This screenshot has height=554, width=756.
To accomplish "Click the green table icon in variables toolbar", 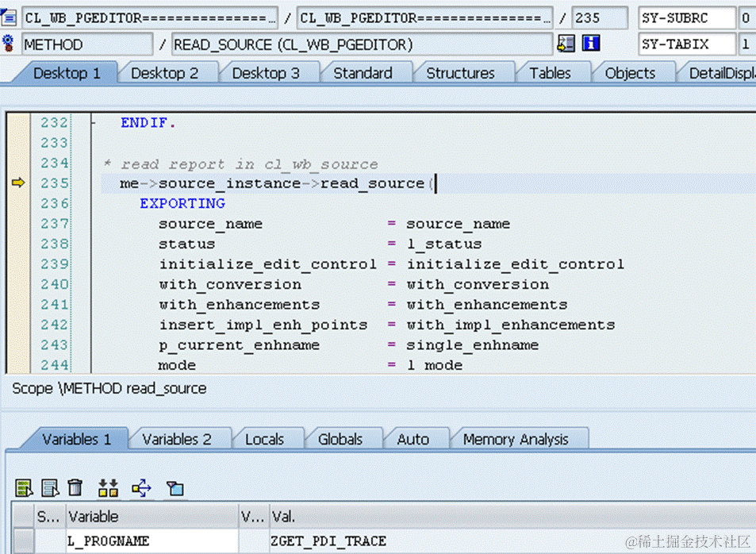I will pos(24,488).
